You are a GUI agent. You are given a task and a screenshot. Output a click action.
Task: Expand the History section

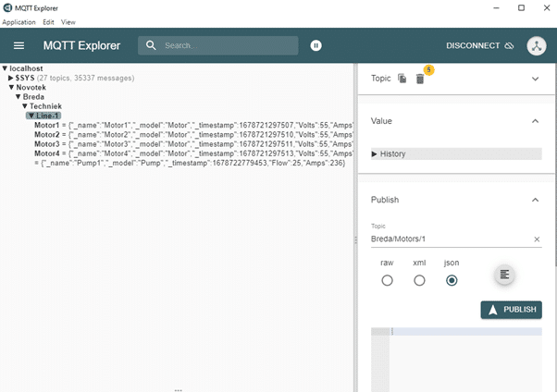click(x=374, y=154)
